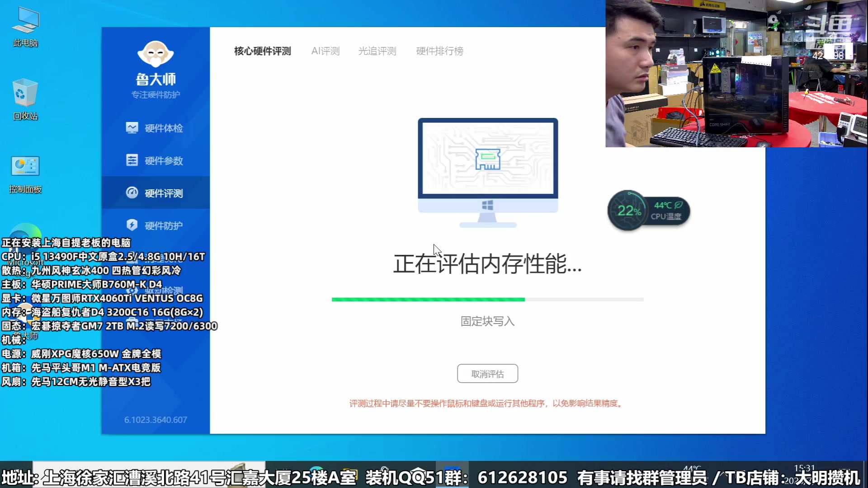Click the 固定块写入 status text
The width and height of the screenshot is (868, 488).
[x=487, y=321]
